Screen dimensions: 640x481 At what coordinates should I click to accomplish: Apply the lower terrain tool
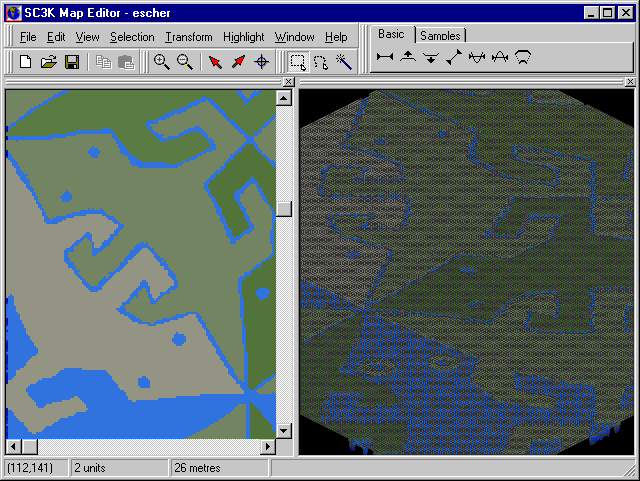[431, 57]
